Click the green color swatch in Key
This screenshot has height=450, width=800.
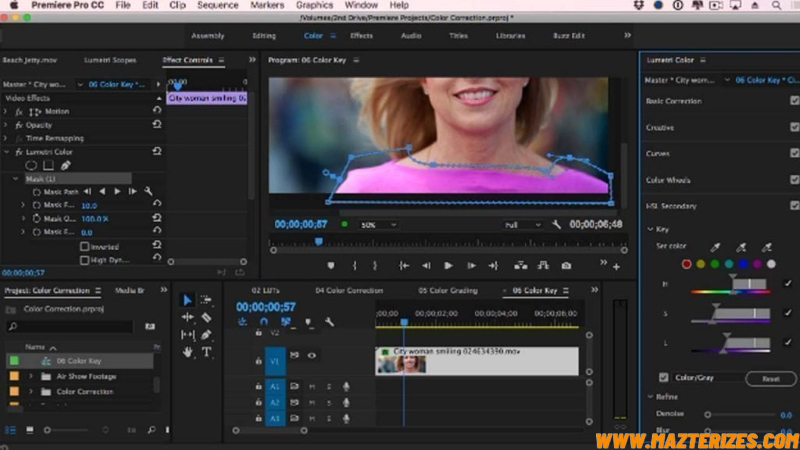click(715, 264)
